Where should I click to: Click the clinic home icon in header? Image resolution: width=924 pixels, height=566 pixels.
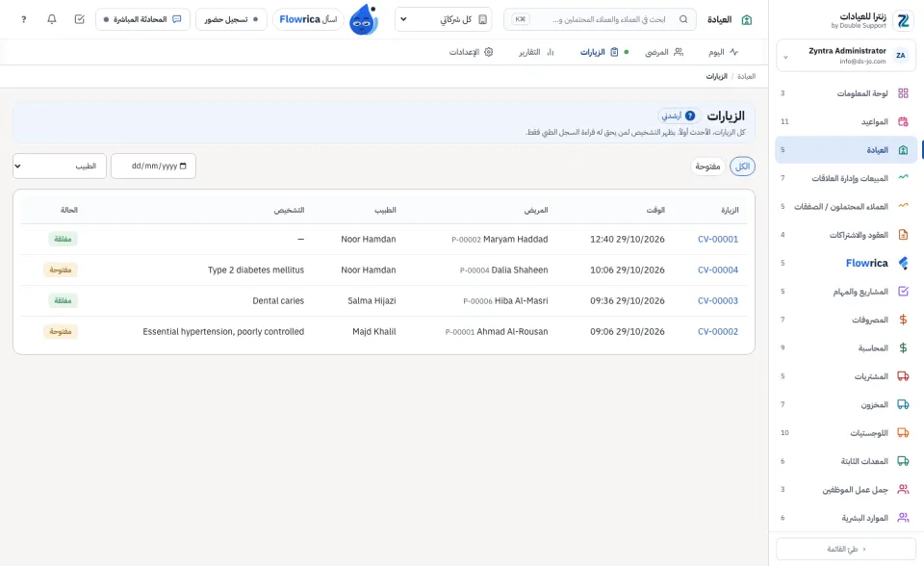(x=747, y=19)
